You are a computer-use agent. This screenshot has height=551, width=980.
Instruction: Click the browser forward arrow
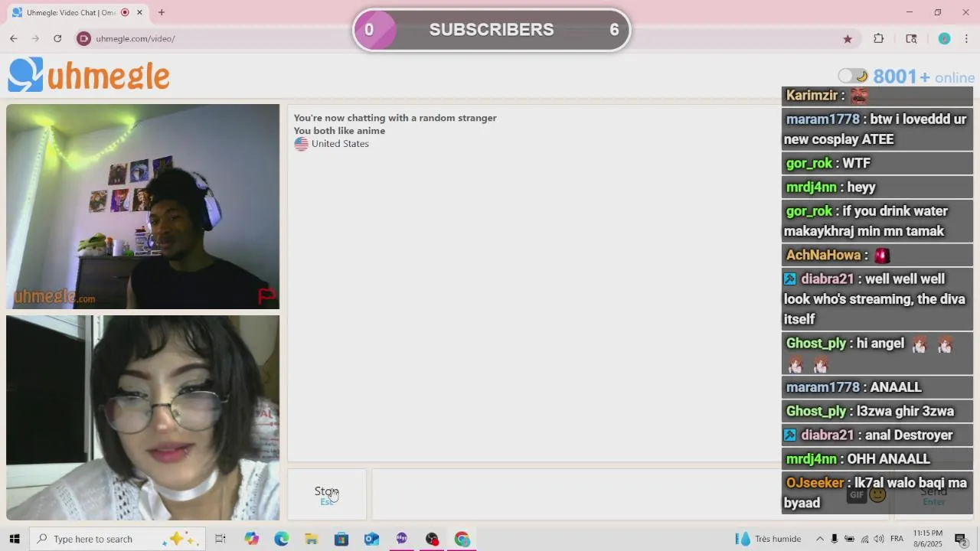pyautogui.click(x=35, y=38)
